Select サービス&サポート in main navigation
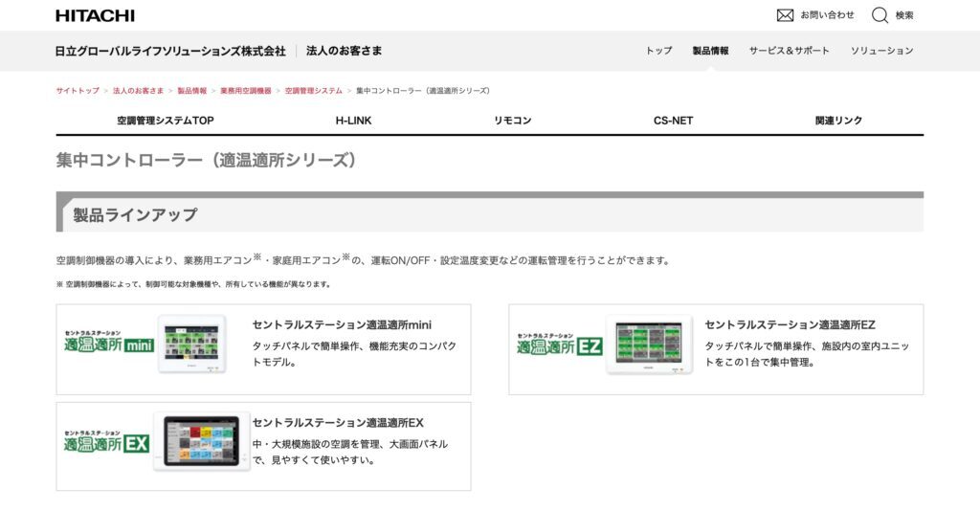980x511 pixels. point(789,52)
